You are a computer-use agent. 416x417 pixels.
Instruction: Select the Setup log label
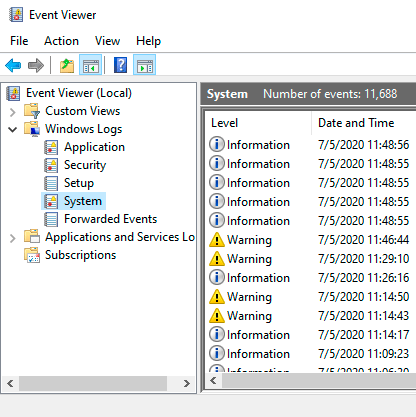(79, 183)
